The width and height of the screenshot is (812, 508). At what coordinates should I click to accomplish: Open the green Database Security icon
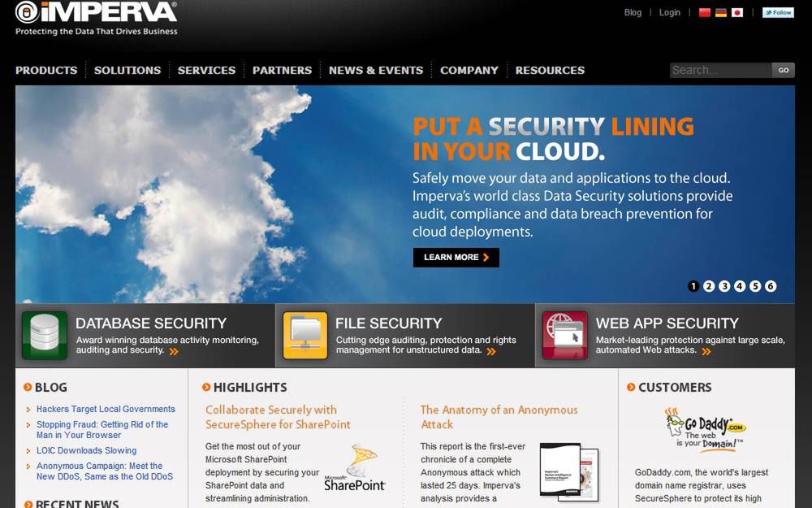point(45,336)
